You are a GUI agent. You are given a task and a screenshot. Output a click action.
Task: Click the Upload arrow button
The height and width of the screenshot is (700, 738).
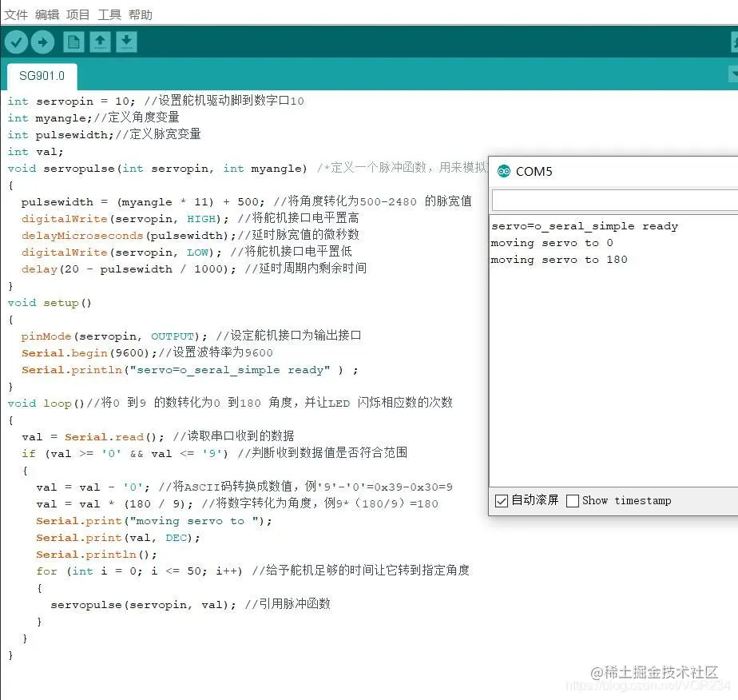coord(42,42)
